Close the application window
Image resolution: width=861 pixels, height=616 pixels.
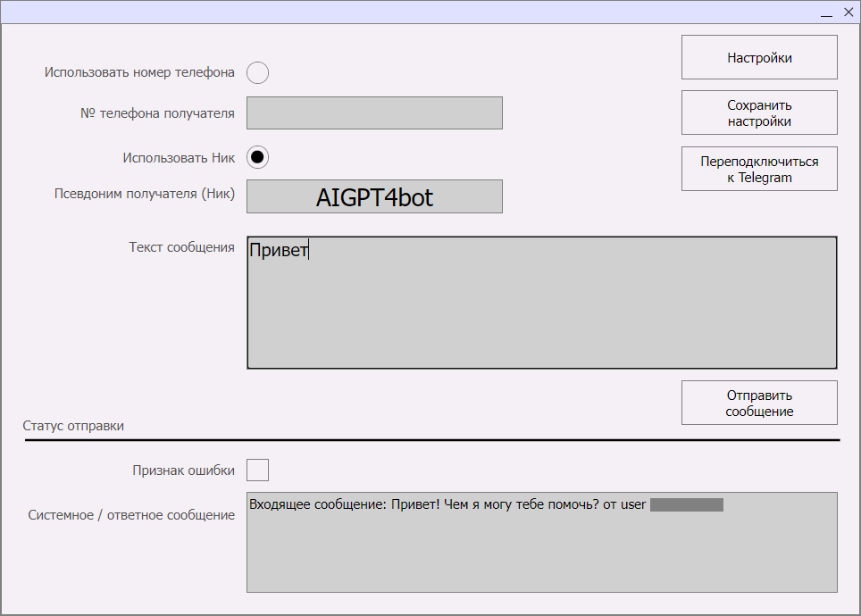tap(848, 12)
